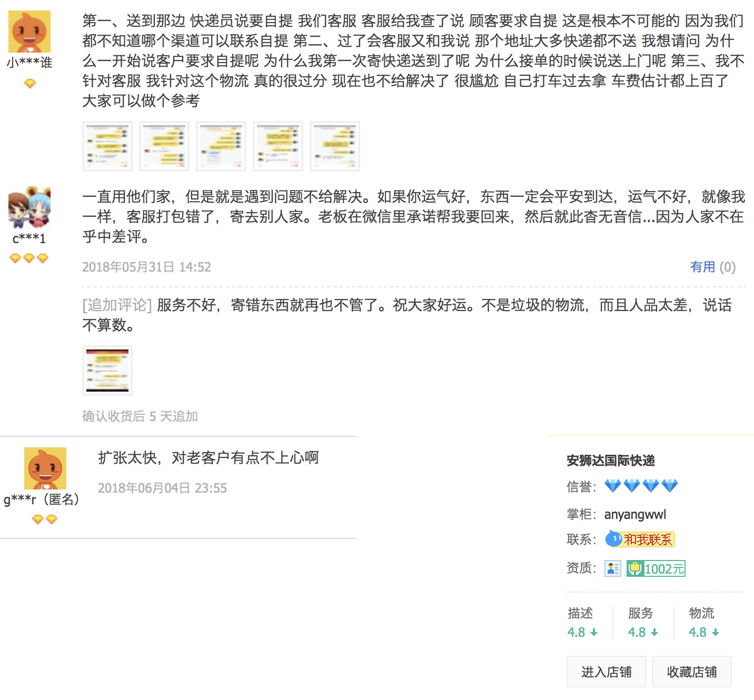Image resolution: width=754 pixels, height=700 pixels.
Task: Click the gold diamond badge under 小***谁
Action: [x=30, y=84]
